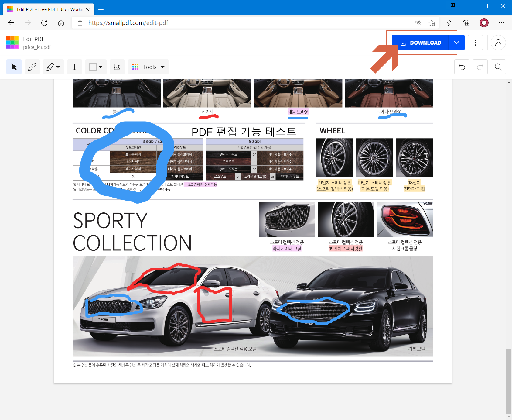Image resolution: width=512 pixels, height=420 pixels.
Task: Refresh the browser page
Action: tap(44, 23)
